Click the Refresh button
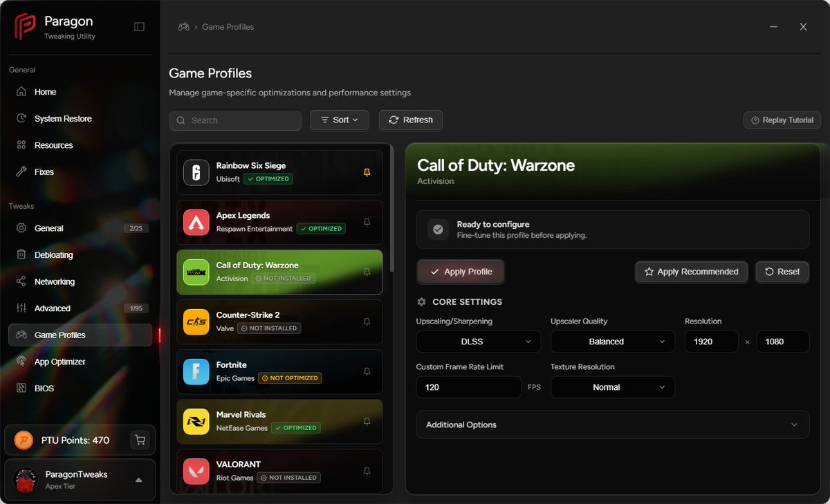Image resolution: width=830 pixels, height=504 pixels. coord(411,120)
